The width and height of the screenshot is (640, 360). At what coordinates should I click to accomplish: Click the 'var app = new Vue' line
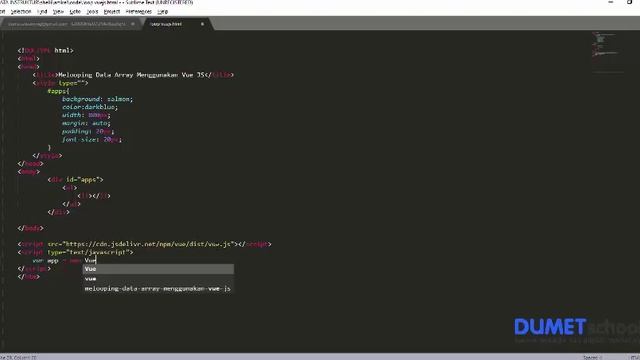tap(64, 260)
